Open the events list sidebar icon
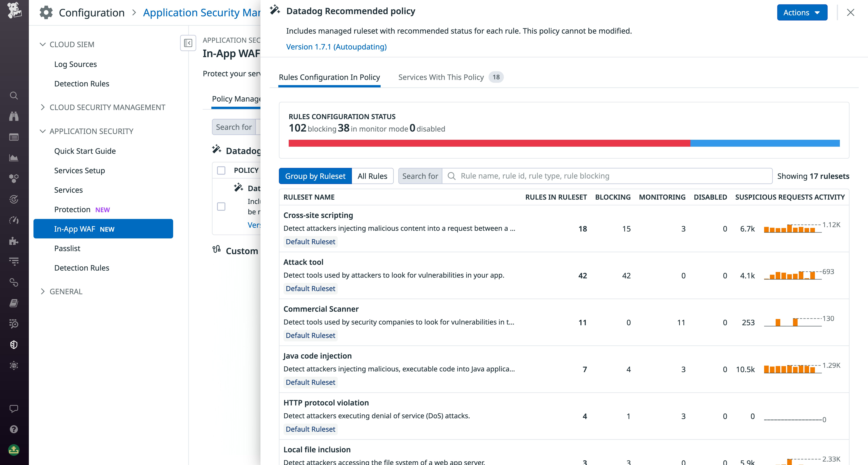The height and width of the screenshot is (465, 868). coord(14,137)
